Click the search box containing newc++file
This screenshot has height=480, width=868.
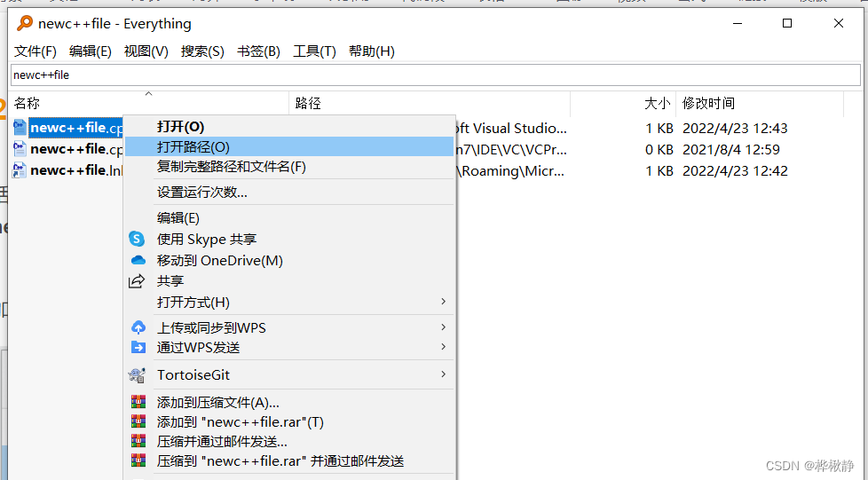pos(436,75)
